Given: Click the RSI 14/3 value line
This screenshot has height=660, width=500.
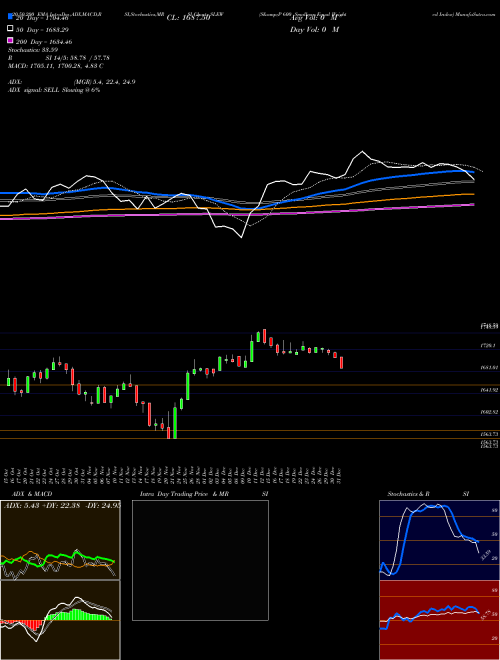Looking at the screenshot, I should 59,58.
